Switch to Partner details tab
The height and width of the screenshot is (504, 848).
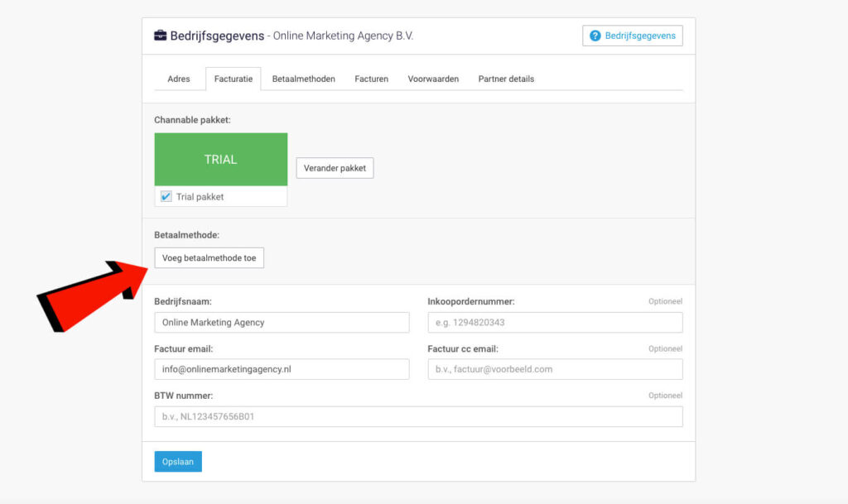(506, 79)
